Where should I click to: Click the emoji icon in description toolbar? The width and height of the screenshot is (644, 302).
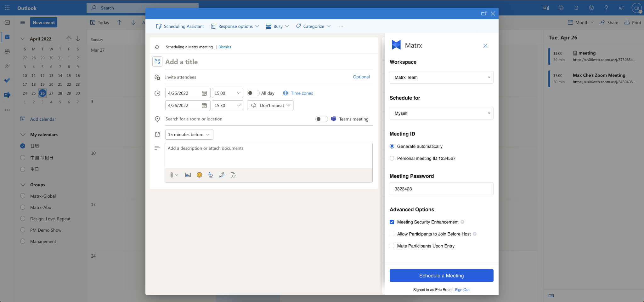coord(199,175)
